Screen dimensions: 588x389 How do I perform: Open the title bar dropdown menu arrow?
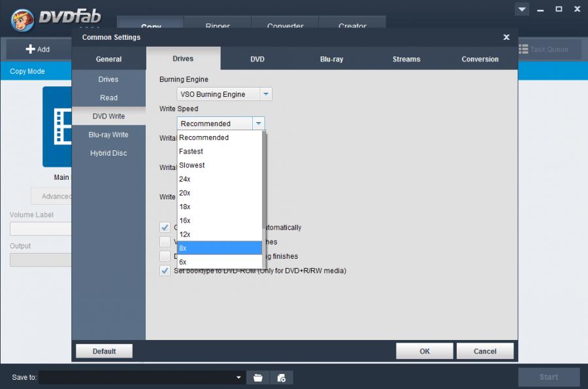(521, 9)
